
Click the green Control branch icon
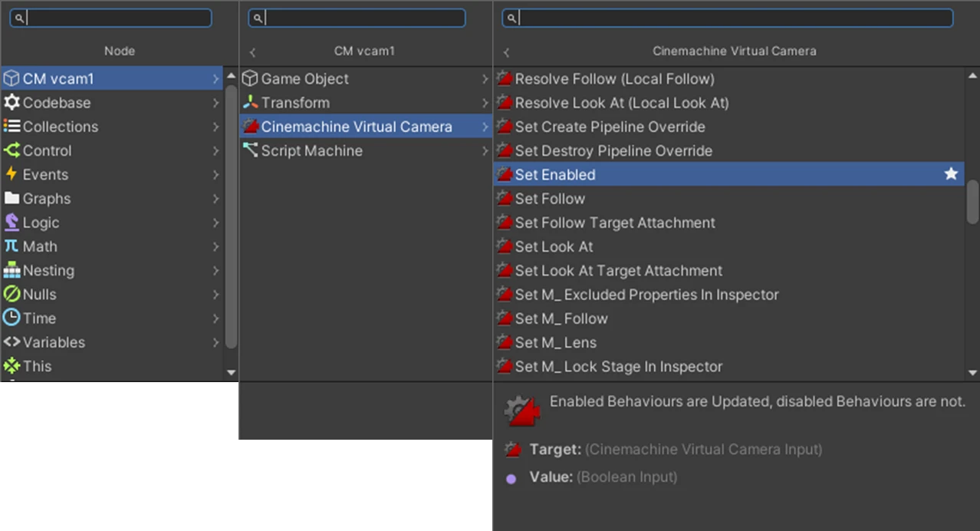point(12,150)
